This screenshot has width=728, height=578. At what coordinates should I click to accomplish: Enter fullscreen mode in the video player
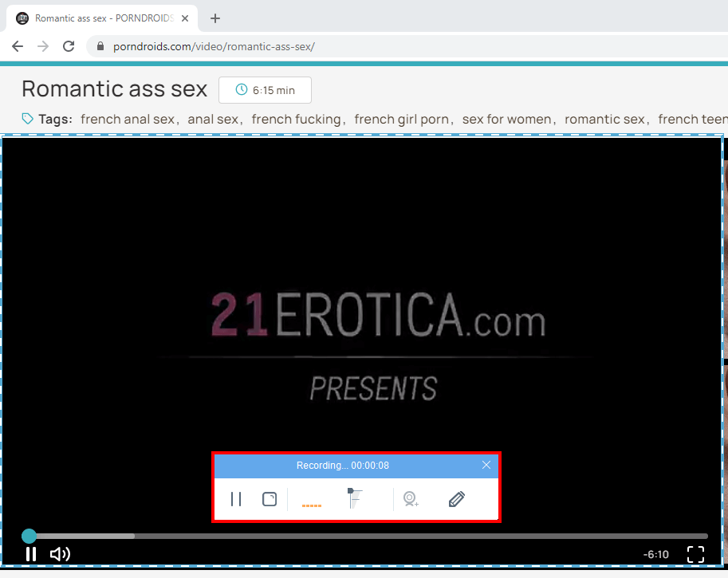pos(695,554)
